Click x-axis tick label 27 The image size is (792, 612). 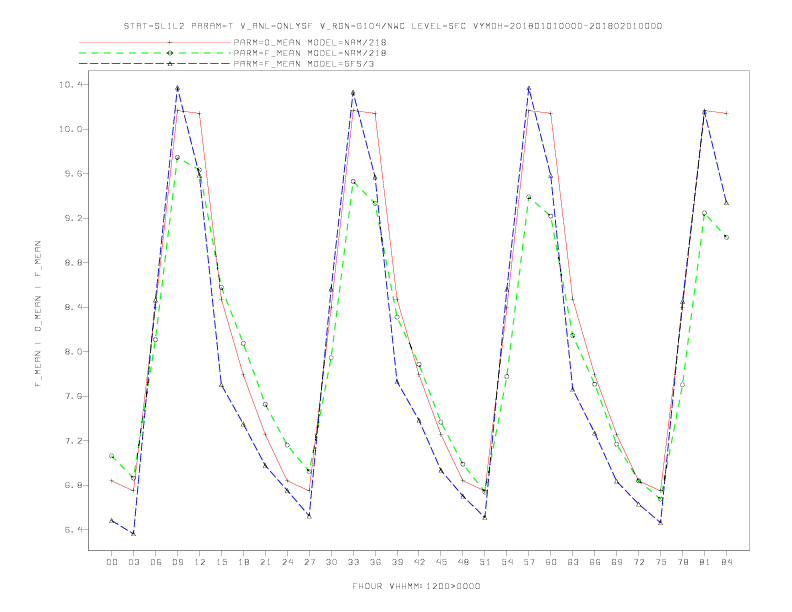(309, 562)
